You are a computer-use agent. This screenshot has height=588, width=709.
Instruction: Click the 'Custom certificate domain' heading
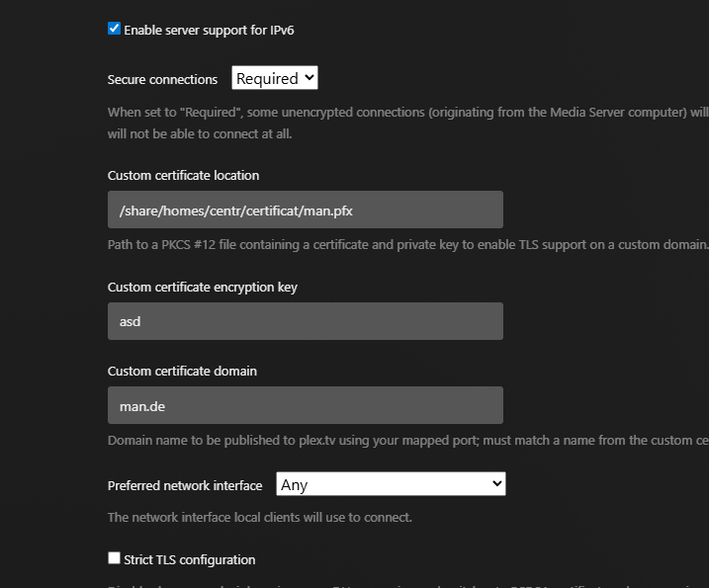[182, 371]
